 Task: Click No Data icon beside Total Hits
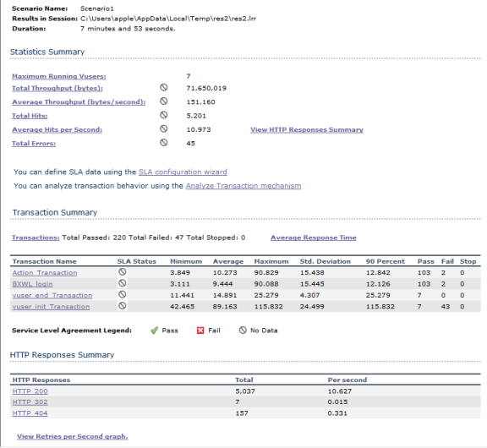point(164,115)
